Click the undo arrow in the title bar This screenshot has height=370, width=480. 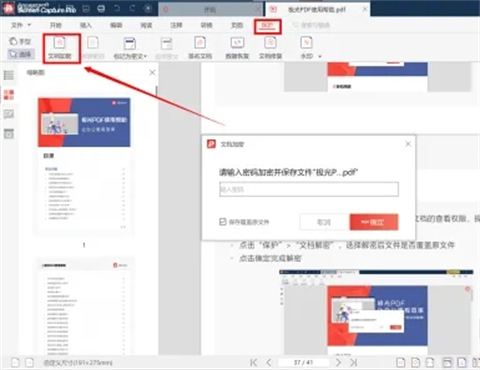117,9
